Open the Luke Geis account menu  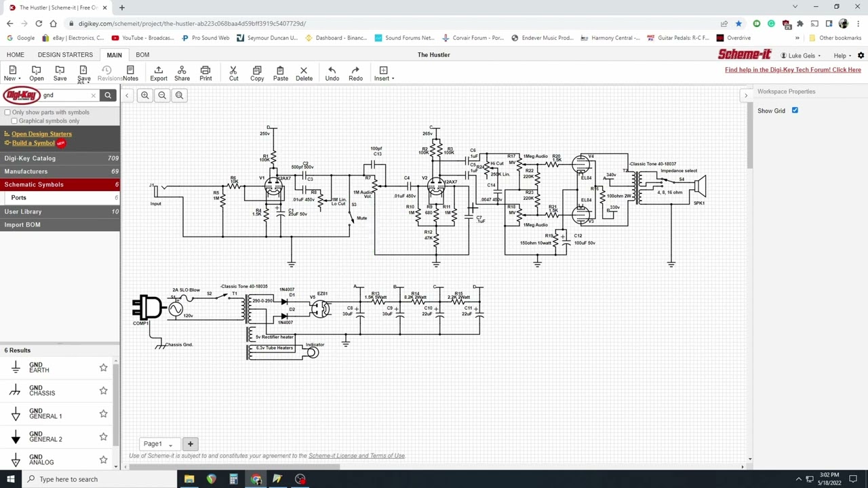(x=801, y=56)
